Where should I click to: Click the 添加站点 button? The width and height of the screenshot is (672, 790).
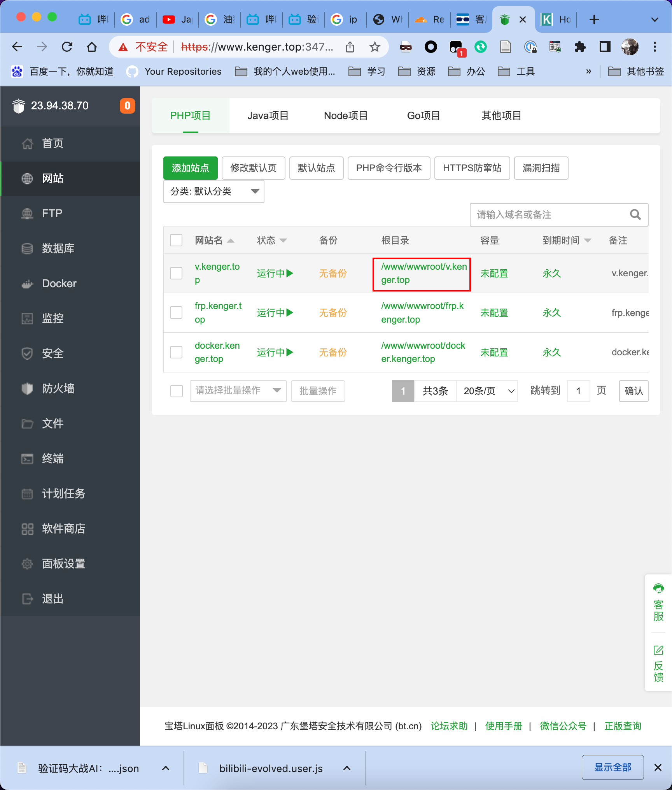[x=191, y=168]
